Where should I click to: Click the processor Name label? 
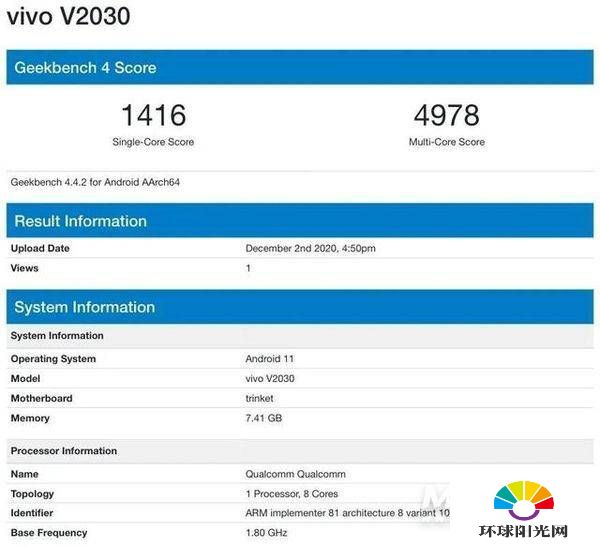pos(24,474)
